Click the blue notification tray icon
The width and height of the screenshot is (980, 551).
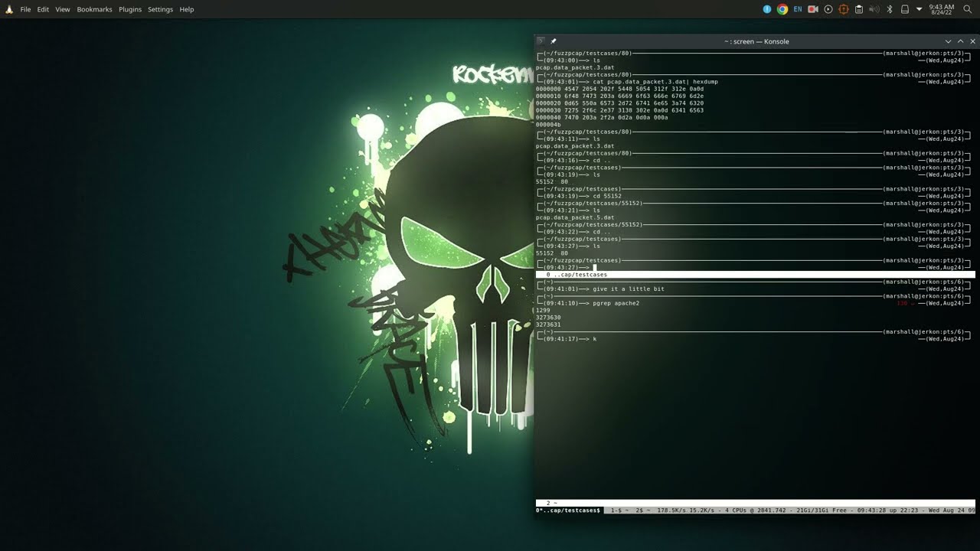tap(767, 9)
